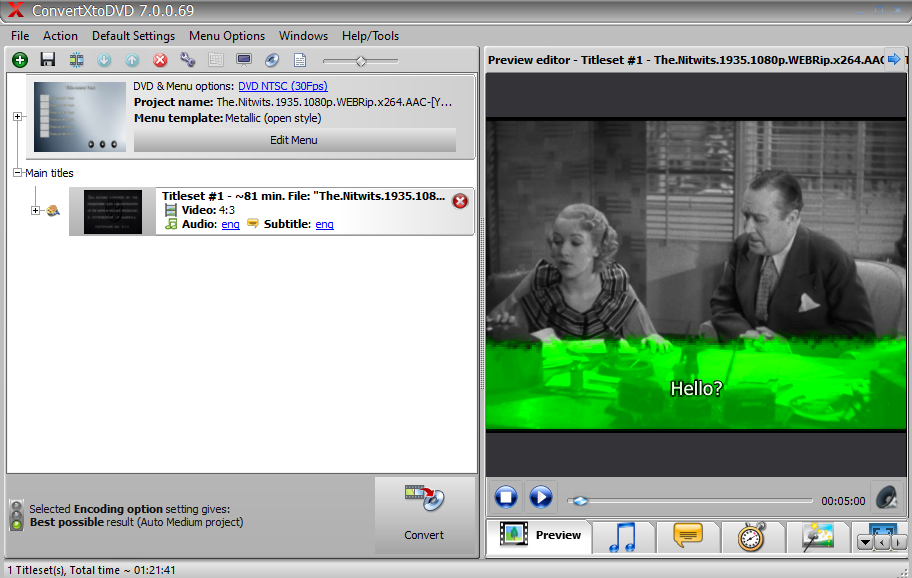
Task: Click the Project name text
Action: pyautogui.click(x=293, y=102)
